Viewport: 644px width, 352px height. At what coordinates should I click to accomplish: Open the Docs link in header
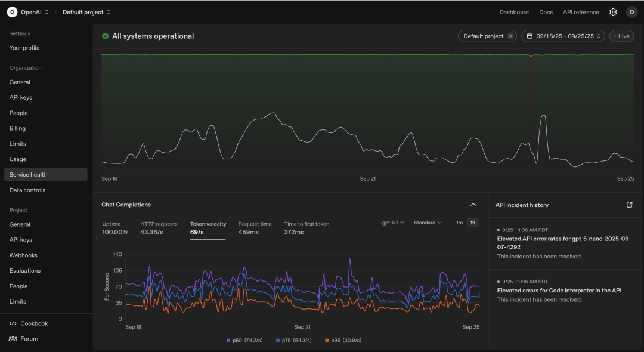(546, 12)
